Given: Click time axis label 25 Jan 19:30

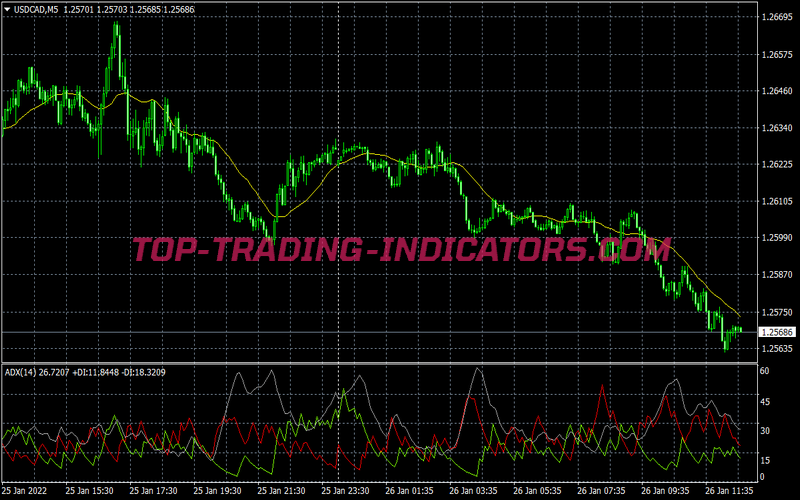Looking at the screenshot, I should pyautogui.click(x=217, y=491).
